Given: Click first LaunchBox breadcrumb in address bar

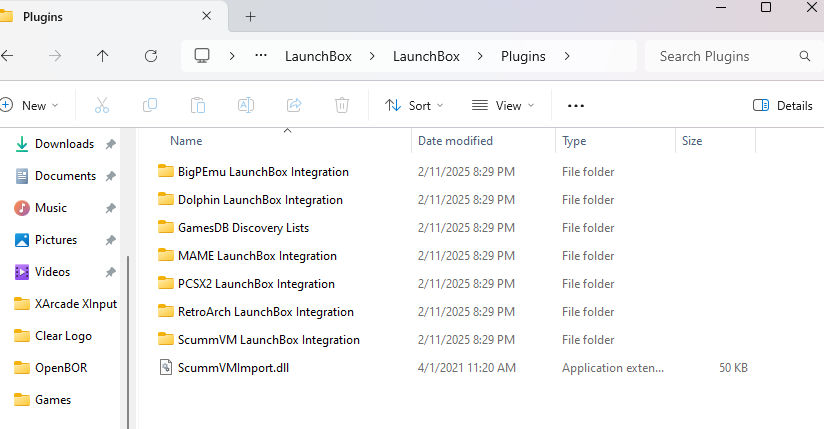Looking at the screenshot, I should [x=318, y=56].
